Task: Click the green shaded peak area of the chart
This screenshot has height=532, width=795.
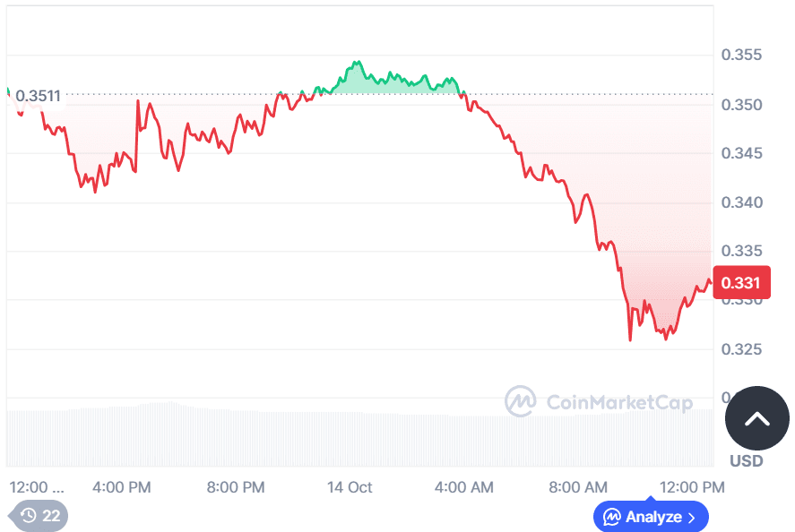Action: [x=376, y=79]
